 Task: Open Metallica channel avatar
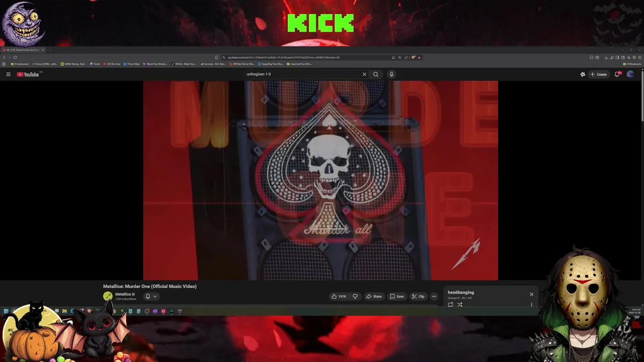[108, 296]
